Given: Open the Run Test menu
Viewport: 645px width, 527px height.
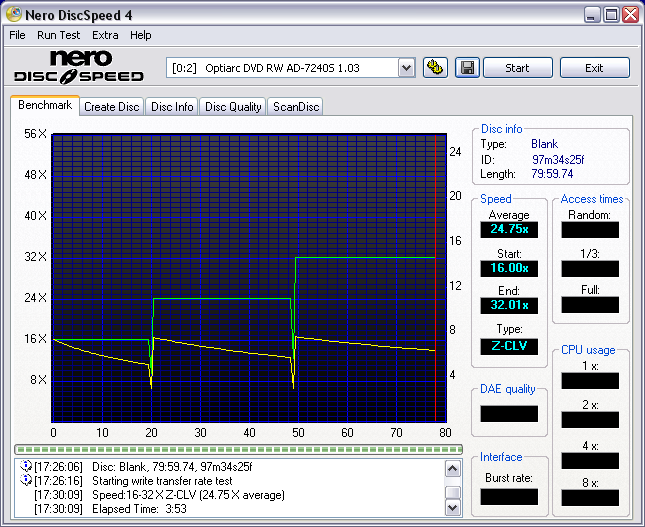Looking at the screenshot, I should 58,35.
